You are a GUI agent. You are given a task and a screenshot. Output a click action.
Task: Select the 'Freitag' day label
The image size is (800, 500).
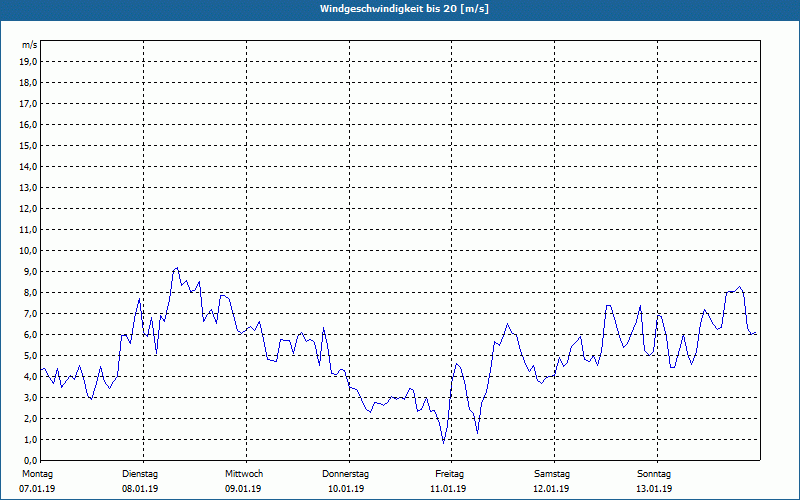[449, 474]
